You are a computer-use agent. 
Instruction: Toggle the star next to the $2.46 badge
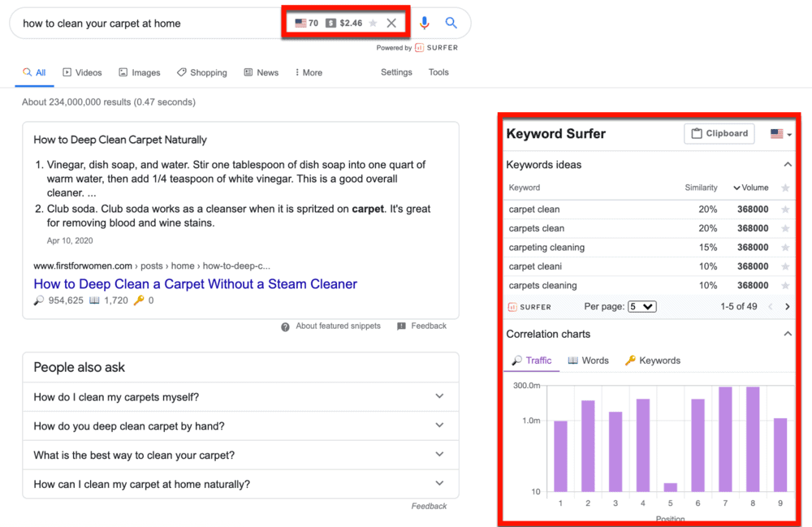(373, 22)
